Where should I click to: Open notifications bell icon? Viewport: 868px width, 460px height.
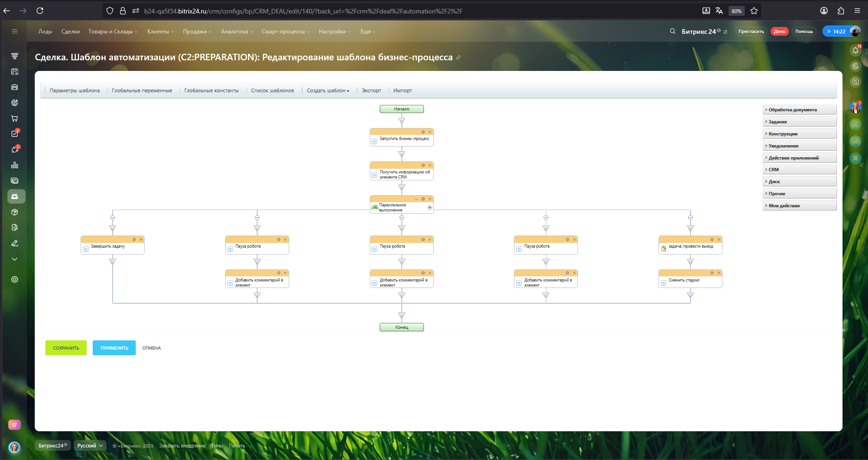pyautogui.click(x=855, y=51)
